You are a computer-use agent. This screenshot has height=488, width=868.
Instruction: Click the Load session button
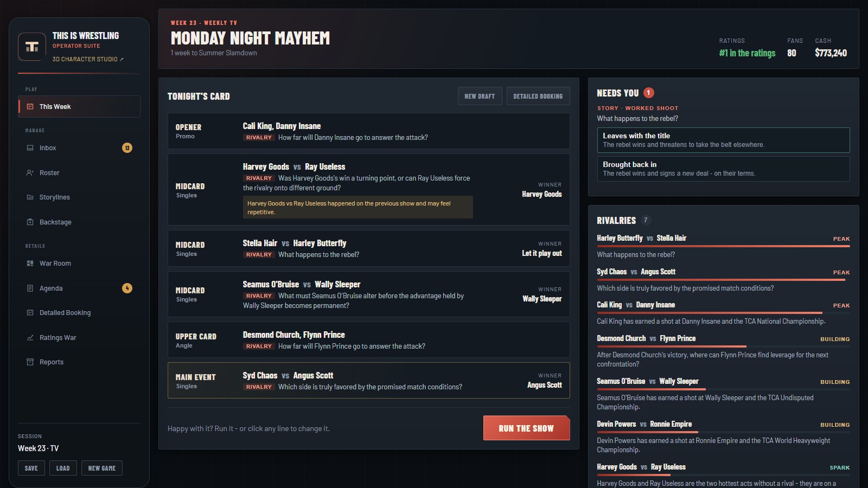click(x=63, y=468)
